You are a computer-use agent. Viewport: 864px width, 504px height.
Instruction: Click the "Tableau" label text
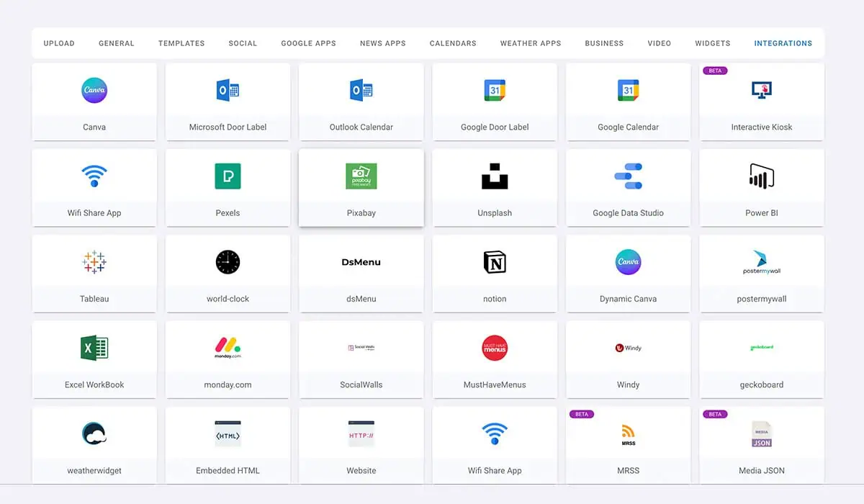point(94,299)
